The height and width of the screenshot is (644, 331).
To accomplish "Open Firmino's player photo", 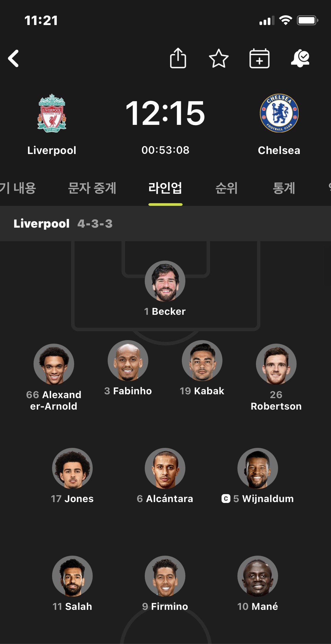I will coord(165,576).
